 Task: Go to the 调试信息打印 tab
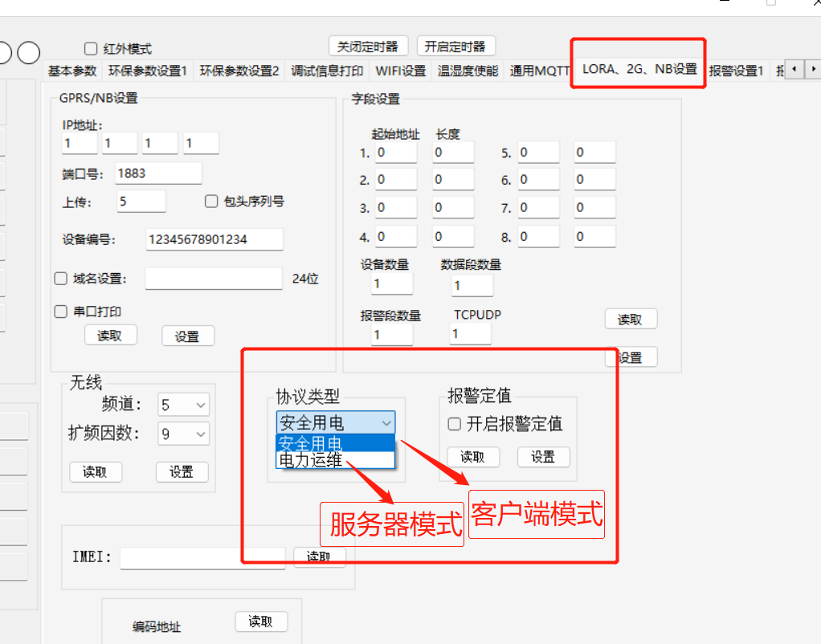coord(327,71)
